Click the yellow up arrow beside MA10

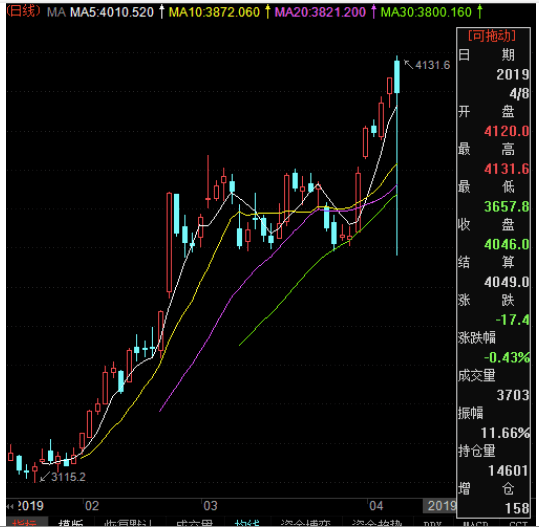point(267,12)
